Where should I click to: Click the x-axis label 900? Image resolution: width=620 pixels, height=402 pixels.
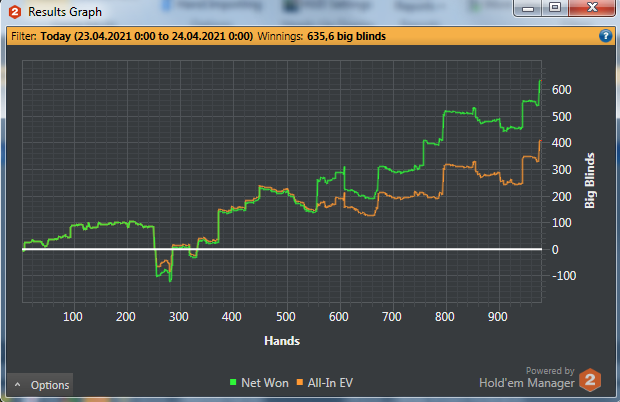[x=497, y=317]
